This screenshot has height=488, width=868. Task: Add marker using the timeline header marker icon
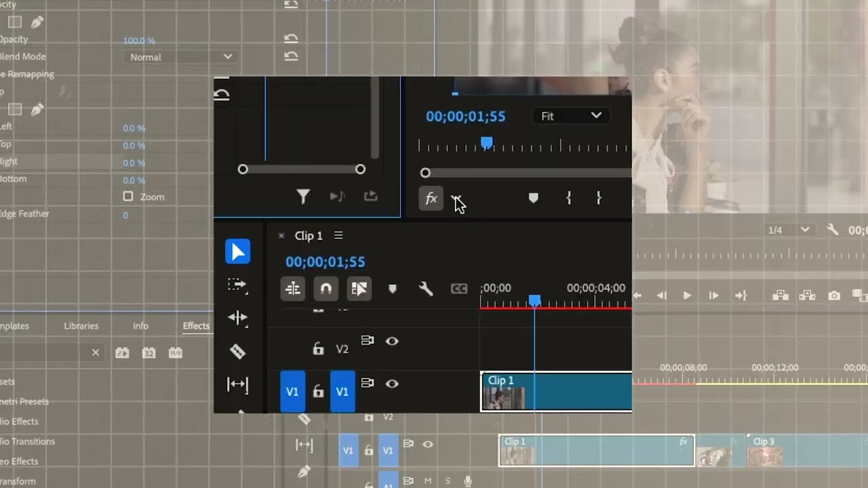tap(392, 289)
